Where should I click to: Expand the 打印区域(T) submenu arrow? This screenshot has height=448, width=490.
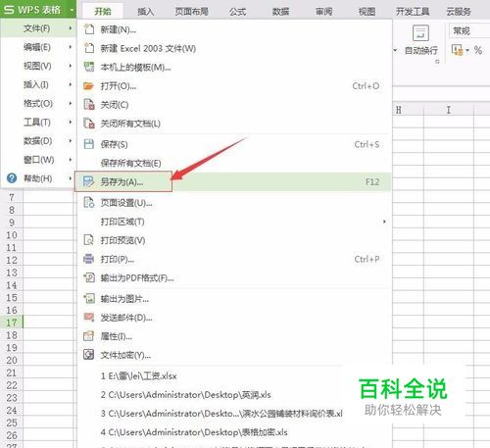384,222
